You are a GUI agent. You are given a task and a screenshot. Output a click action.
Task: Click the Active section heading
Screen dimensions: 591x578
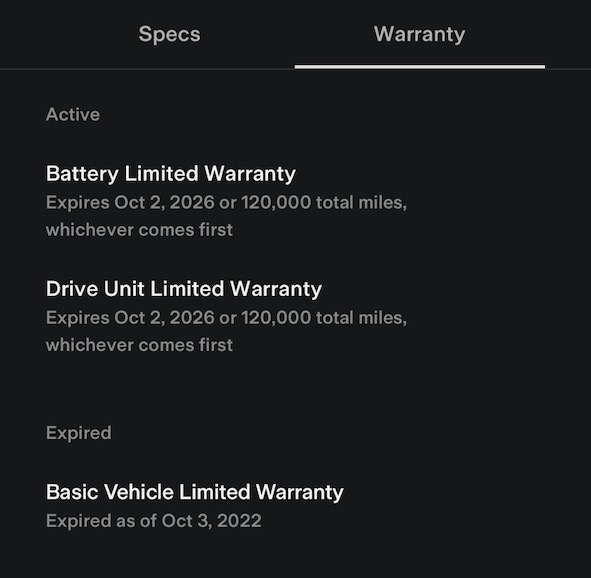click(73, 115)
